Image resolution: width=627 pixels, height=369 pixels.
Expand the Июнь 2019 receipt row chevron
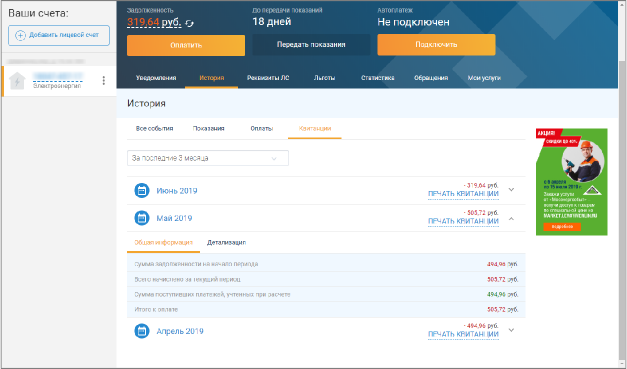click(511, 189)
